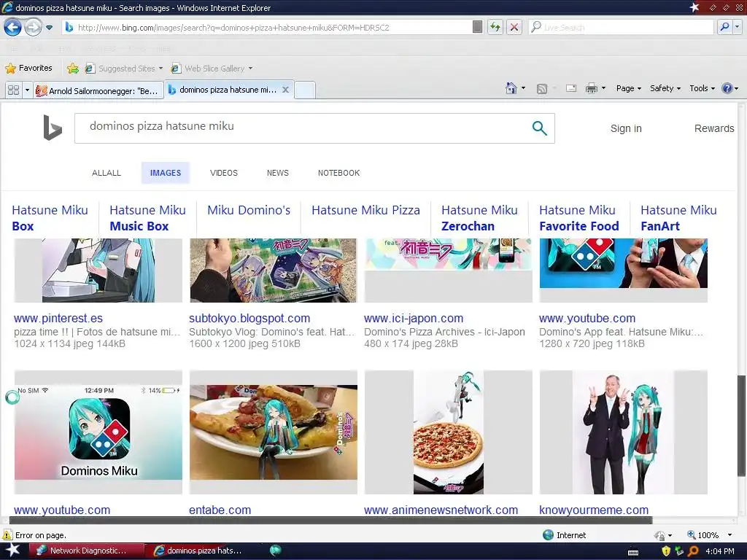
Task: Click the Live Search input box
Action: tap(622, 28)
